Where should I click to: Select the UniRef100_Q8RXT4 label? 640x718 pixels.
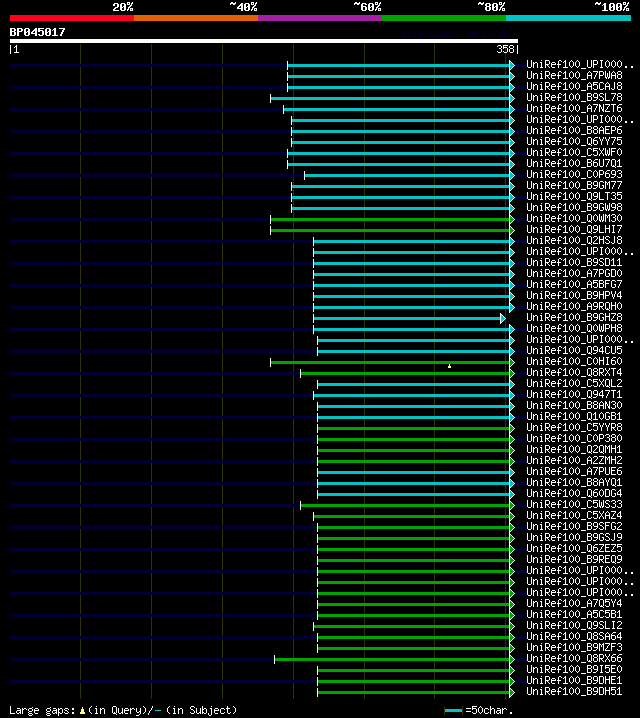pos(574,372)
